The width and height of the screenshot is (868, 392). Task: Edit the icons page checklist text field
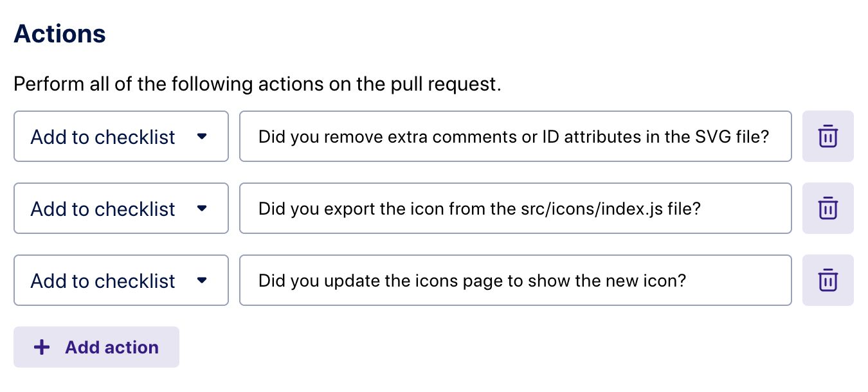[514, 280]
